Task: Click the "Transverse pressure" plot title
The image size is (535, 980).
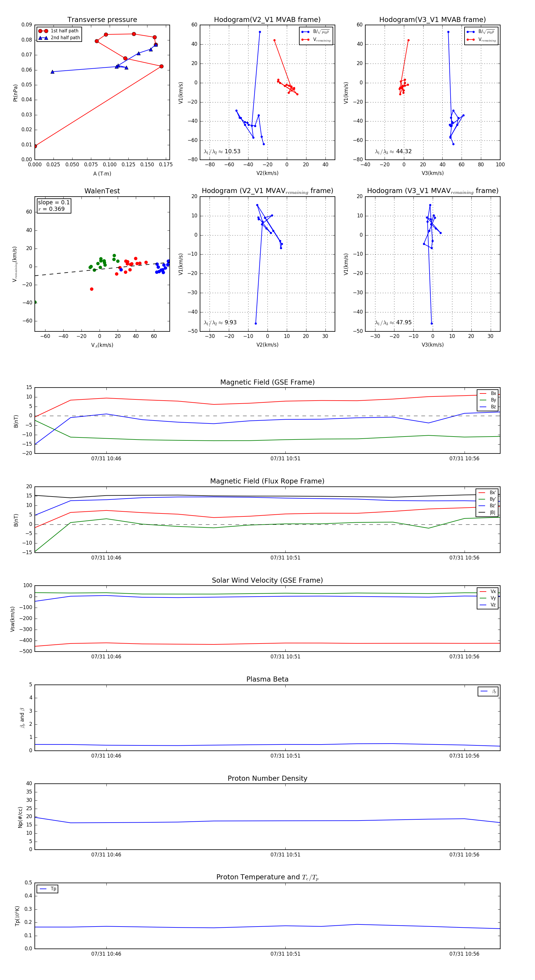Action: pos(102,20)
